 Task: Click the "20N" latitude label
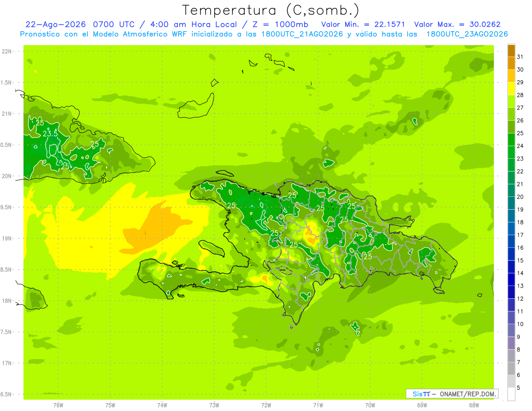[7, 176]
